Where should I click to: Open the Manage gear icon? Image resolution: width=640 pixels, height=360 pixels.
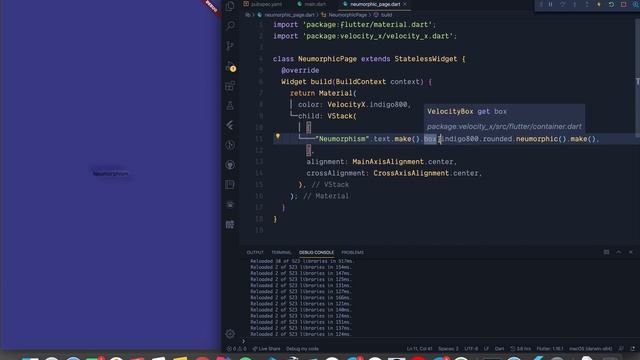[230, 333]
